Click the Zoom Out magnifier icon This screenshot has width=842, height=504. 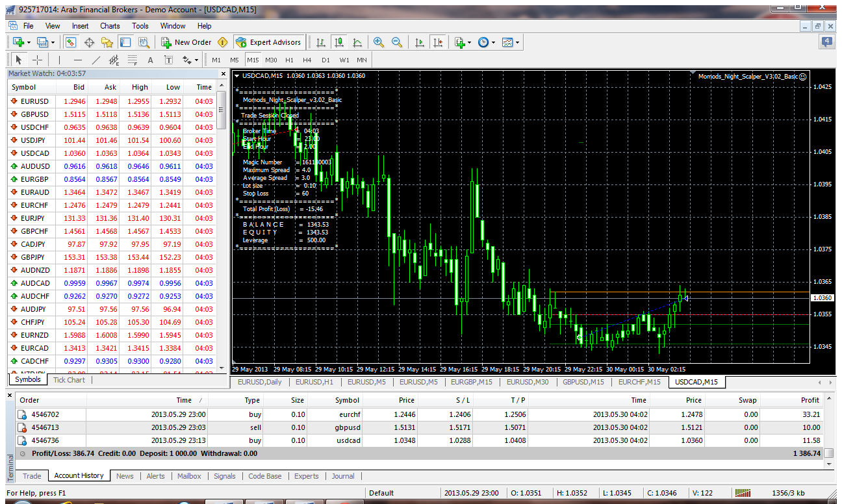pyautogui.click(x=396, y=42)
